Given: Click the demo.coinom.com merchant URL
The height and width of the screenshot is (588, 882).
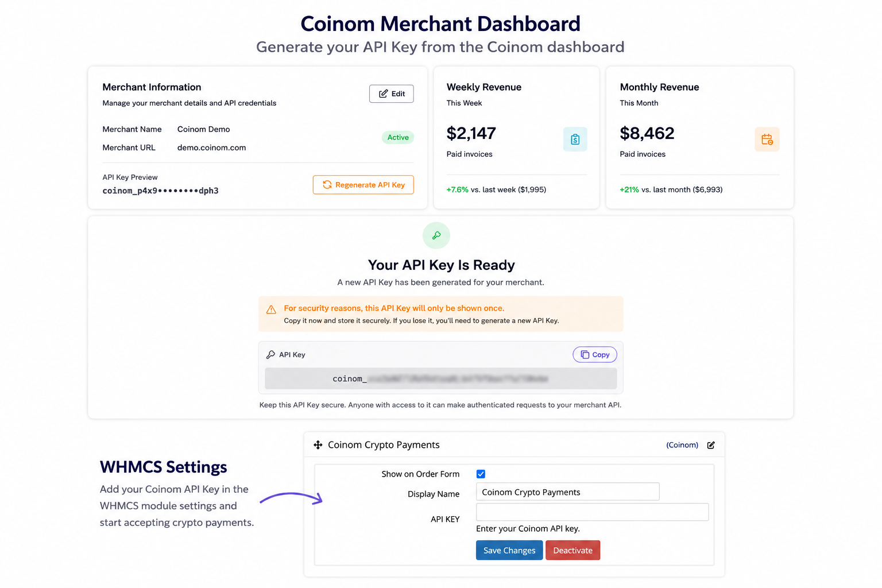Looking at the screenshot, I should 211,148.
